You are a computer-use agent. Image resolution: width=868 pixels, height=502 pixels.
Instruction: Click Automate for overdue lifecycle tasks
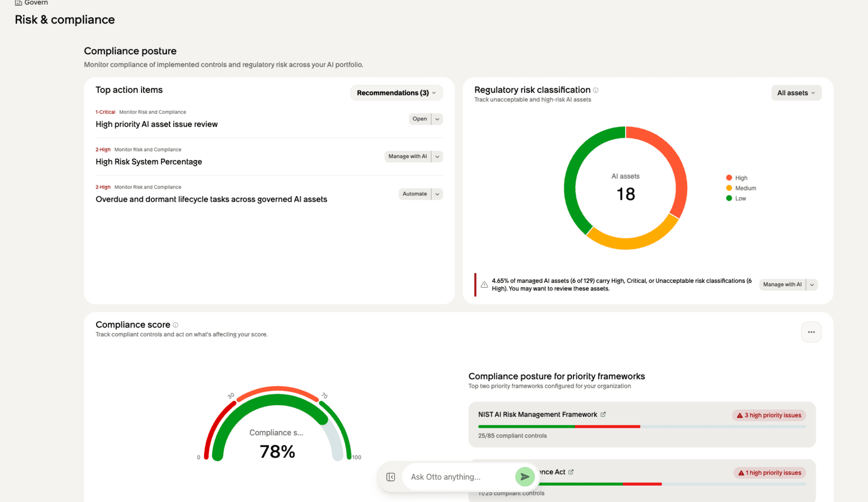(415, 194)
